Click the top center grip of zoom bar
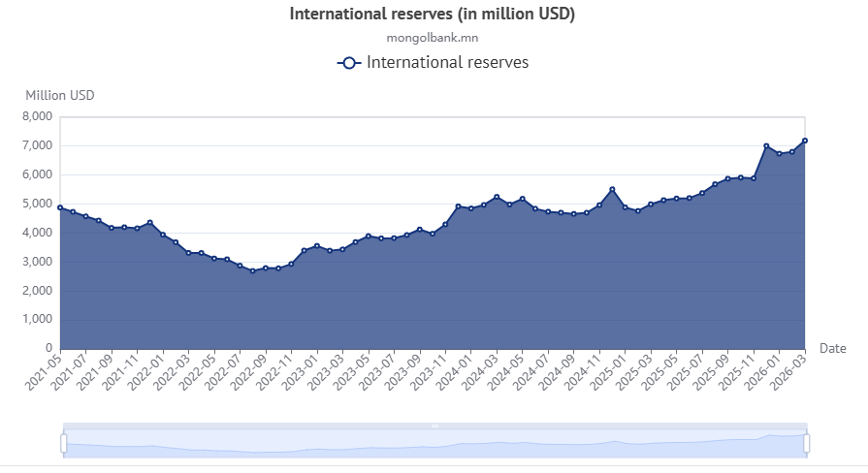The width and height of the screenshot is (868, 473). pyautogui.click(x=434, y=426)
